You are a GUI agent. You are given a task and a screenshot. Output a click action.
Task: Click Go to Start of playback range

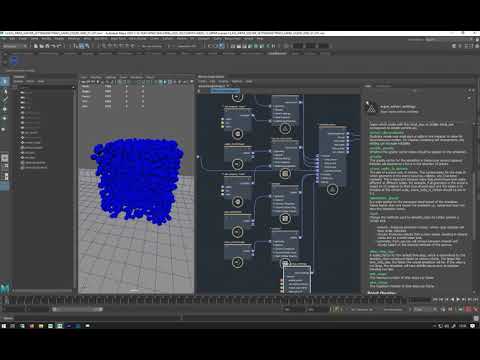(435, 300)
